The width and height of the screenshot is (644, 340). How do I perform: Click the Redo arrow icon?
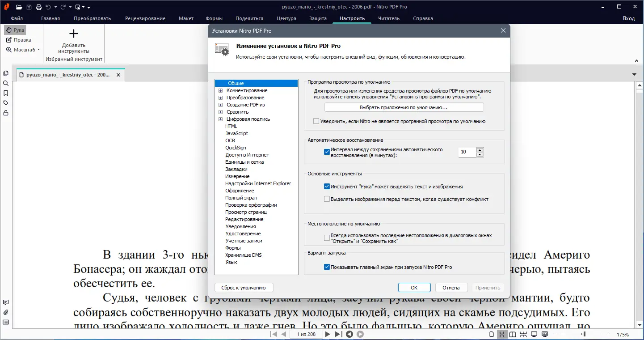[x=63, y=7]
